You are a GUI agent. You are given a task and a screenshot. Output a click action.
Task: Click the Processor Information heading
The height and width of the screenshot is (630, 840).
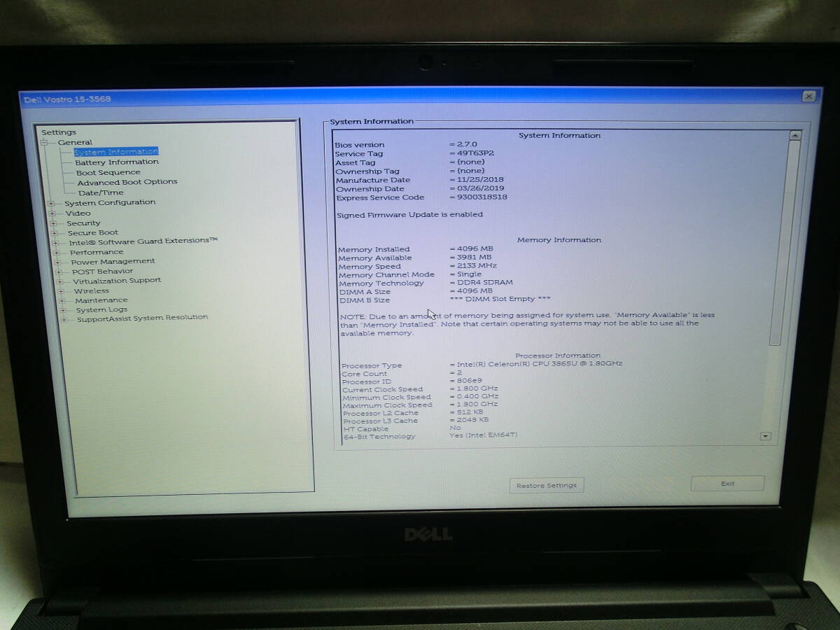click(558, 356)
